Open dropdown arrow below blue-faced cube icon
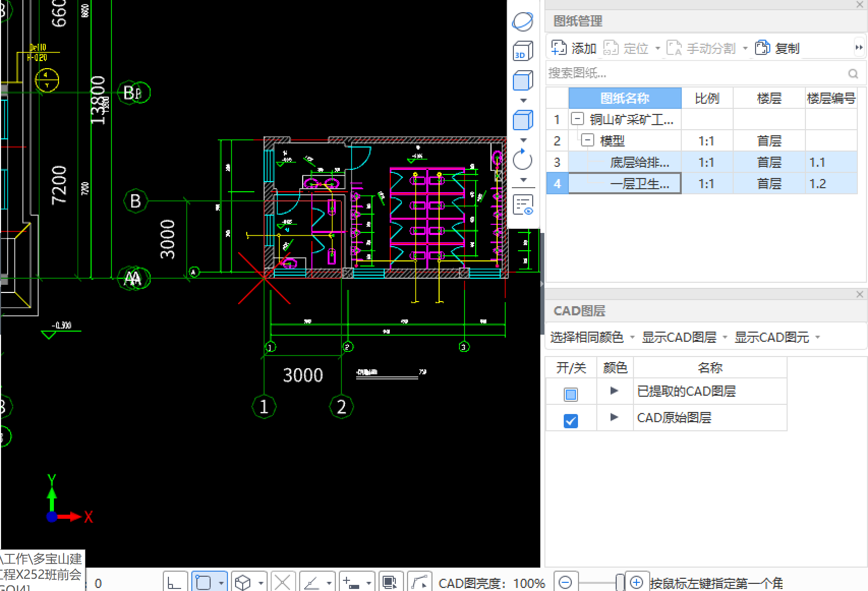 point(523,100)
